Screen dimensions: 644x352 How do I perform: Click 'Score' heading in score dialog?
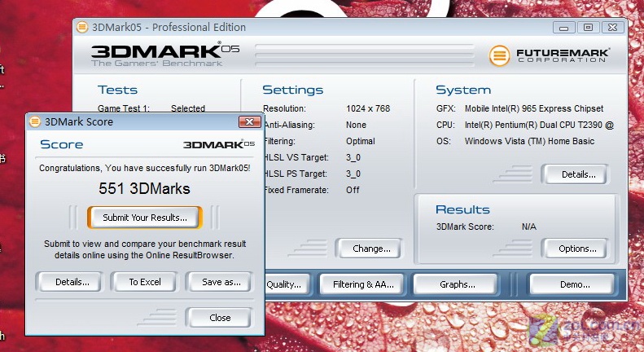(62, 144)
